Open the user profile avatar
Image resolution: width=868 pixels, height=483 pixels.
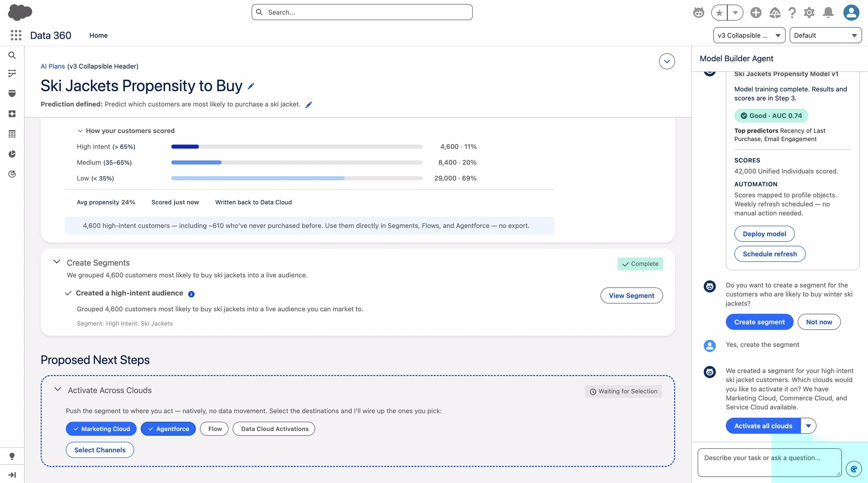coord(851,12)
